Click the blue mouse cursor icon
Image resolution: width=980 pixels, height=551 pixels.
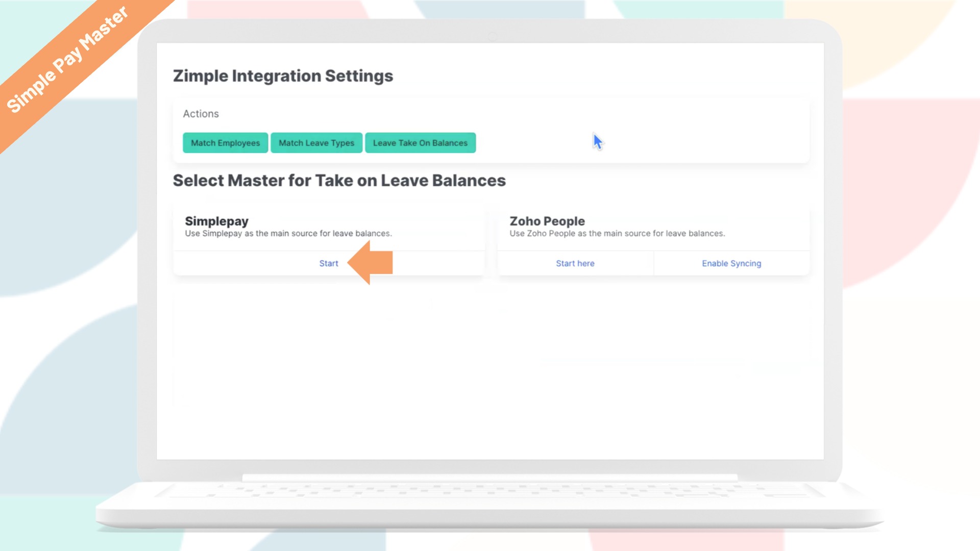(x=598, y=141)
